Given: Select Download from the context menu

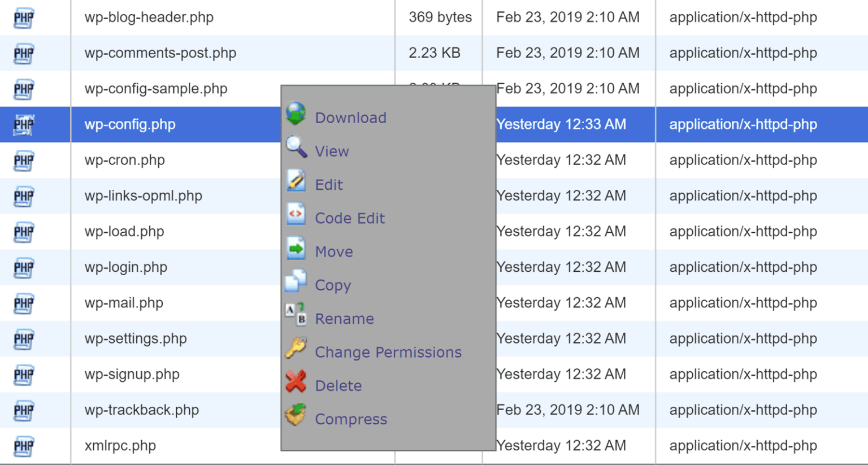Looking at the screenshot, I should 350,118.
